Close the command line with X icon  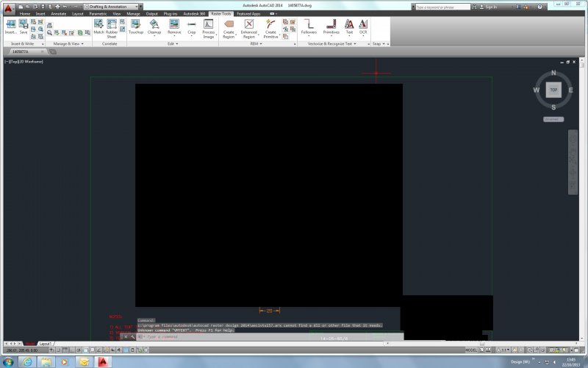tap(126, 337)
